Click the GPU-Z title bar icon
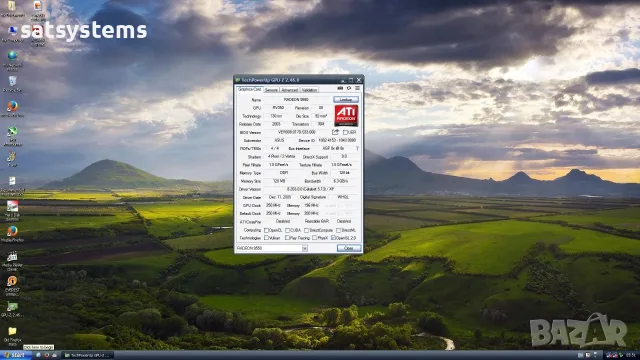Image resolution: width=640 pixels, height=360 pixels. pyautogui.click(x=238, y=80)
